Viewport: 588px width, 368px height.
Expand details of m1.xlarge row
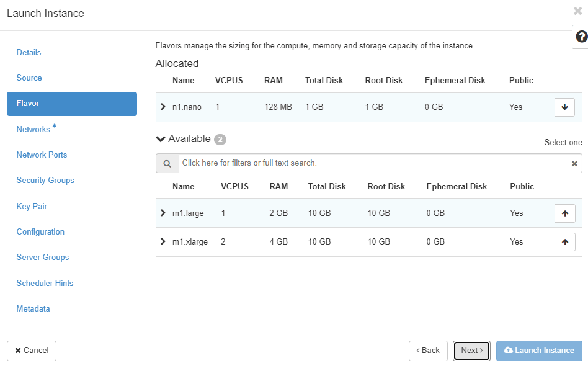(163, 242)
